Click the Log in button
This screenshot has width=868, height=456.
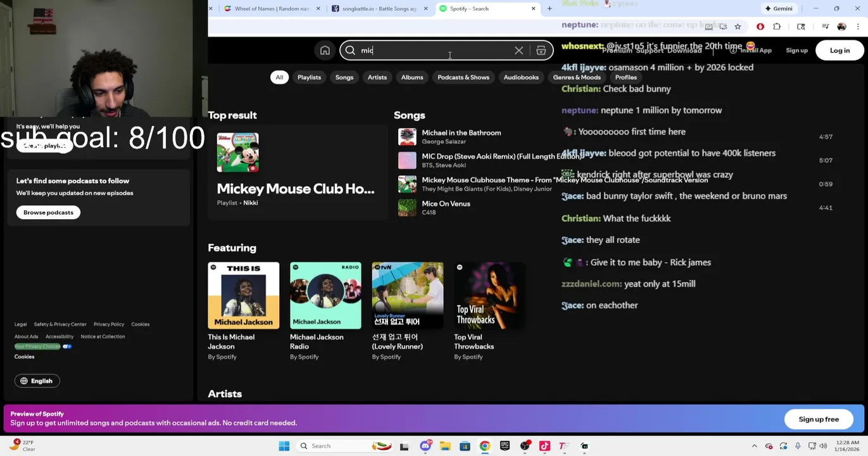840,51
